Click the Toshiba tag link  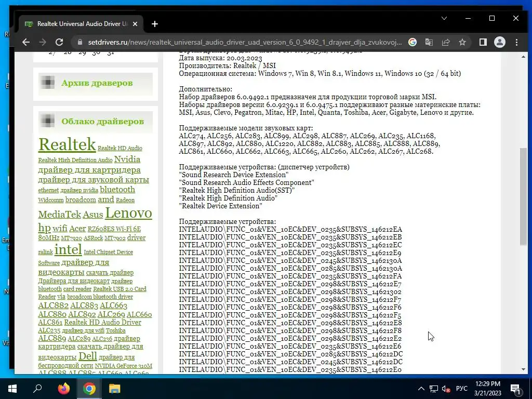click(115, 330)
